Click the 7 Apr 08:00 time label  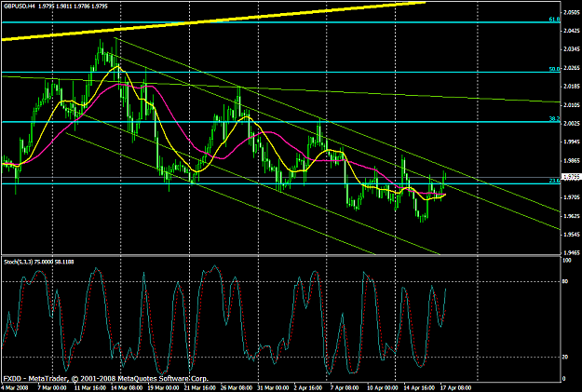(x=345, y=388)
